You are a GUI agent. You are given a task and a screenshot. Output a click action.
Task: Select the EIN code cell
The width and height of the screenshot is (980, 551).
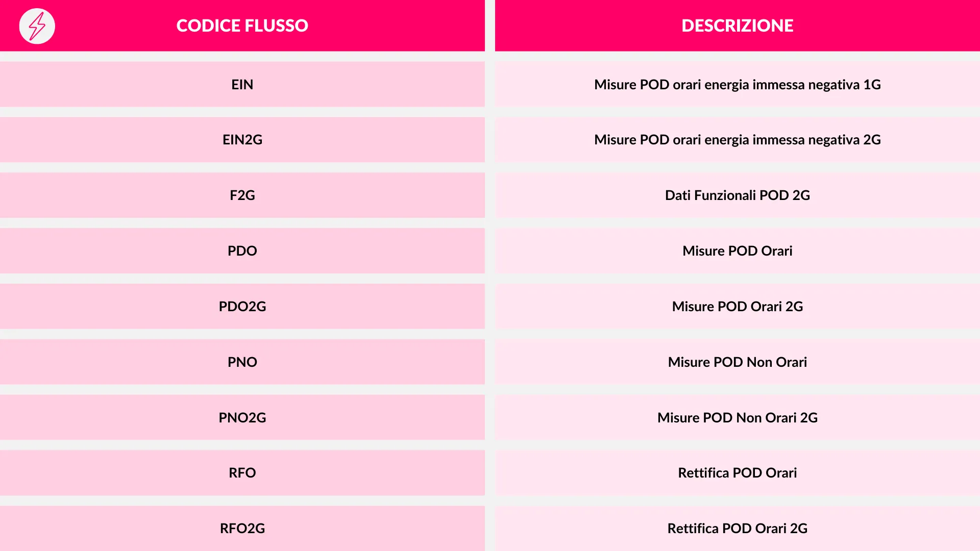point(242,85)
